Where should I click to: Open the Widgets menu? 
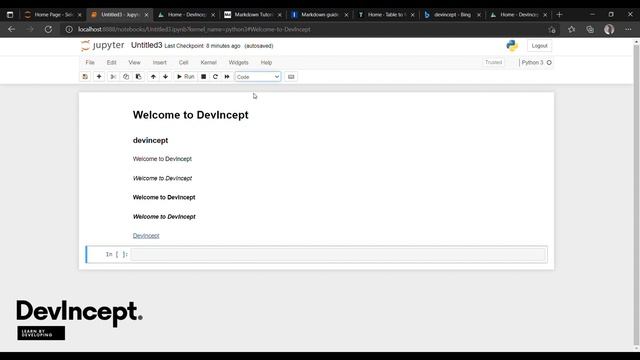pos(238,62)
